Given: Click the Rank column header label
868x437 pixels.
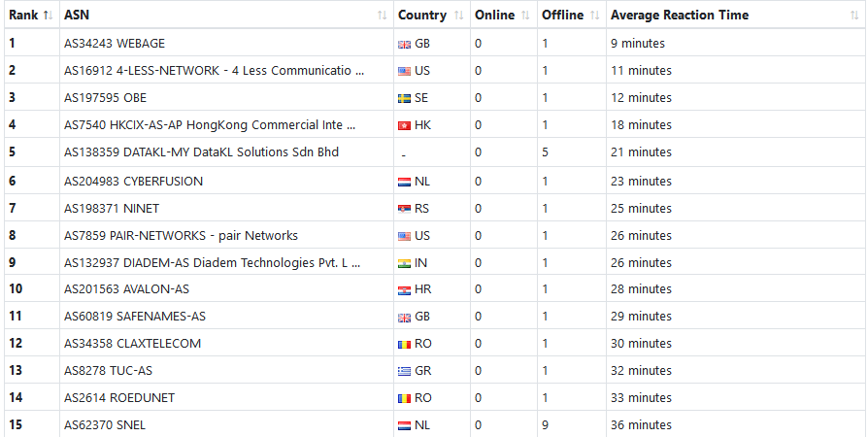Looking at the screenshot, I should (x=23, y=15).
